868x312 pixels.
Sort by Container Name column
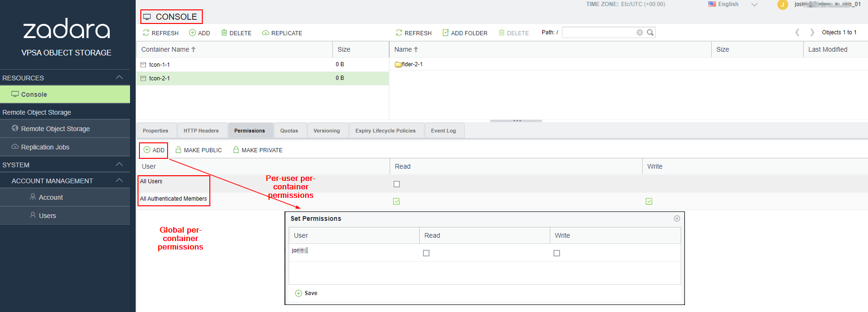coord(234,49)
